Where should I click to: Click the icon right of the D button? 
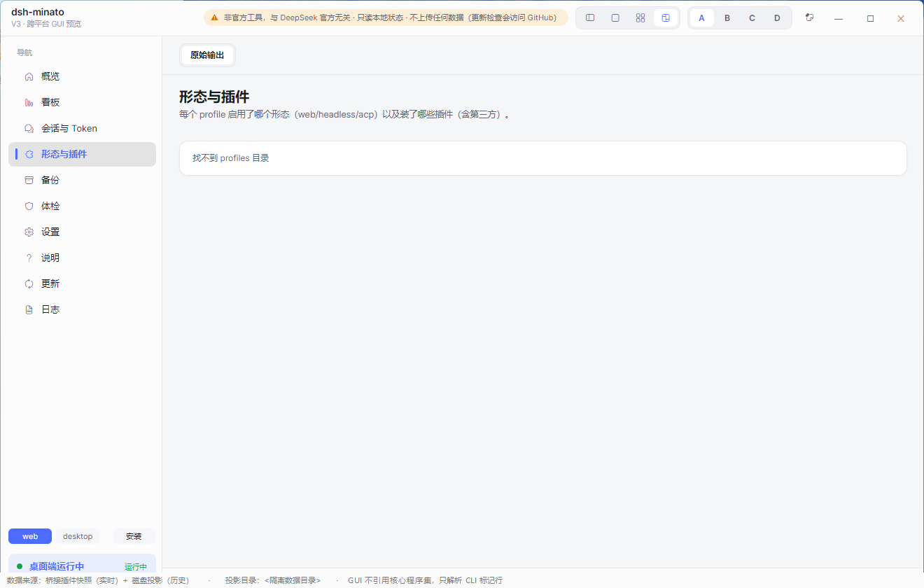[x=809, y=17]
